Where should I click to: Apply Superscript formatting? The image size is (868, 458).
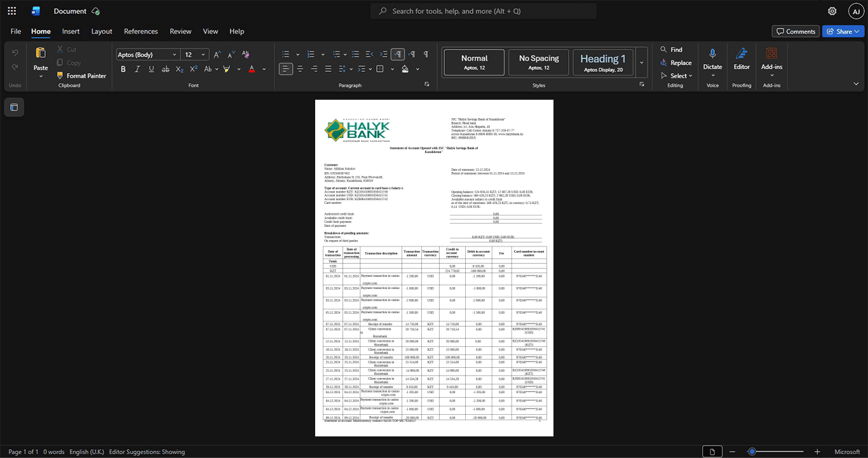pos(193,69)
